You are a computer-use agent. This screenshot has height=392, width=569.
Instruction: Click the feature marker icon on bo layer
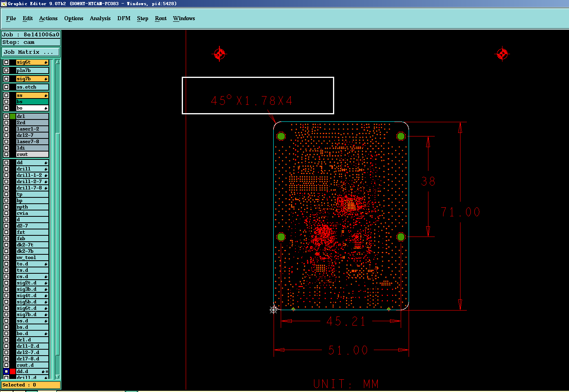(46, 108)
